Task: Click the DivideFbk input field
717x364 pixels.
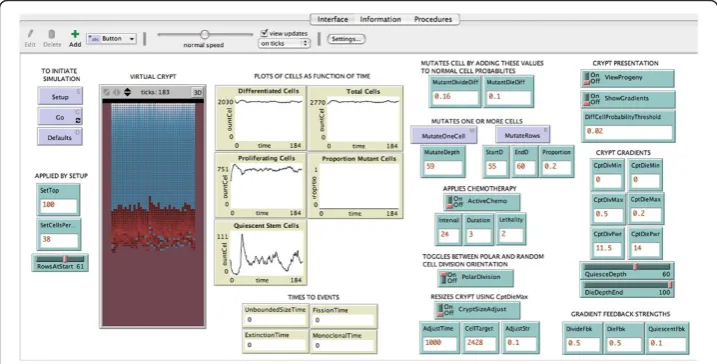Action: pyautogui.click(x=583, y=343)
